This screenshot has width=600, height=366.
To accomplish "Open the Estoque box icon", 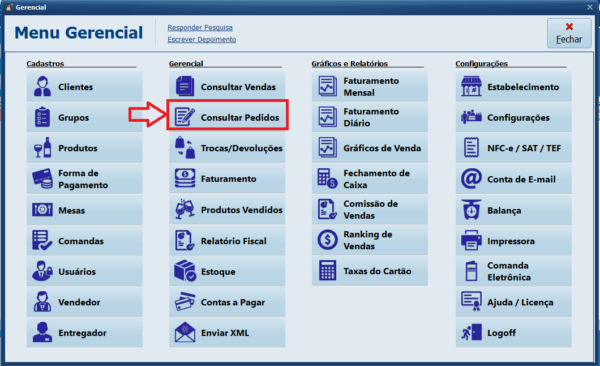I will [185, 271].
